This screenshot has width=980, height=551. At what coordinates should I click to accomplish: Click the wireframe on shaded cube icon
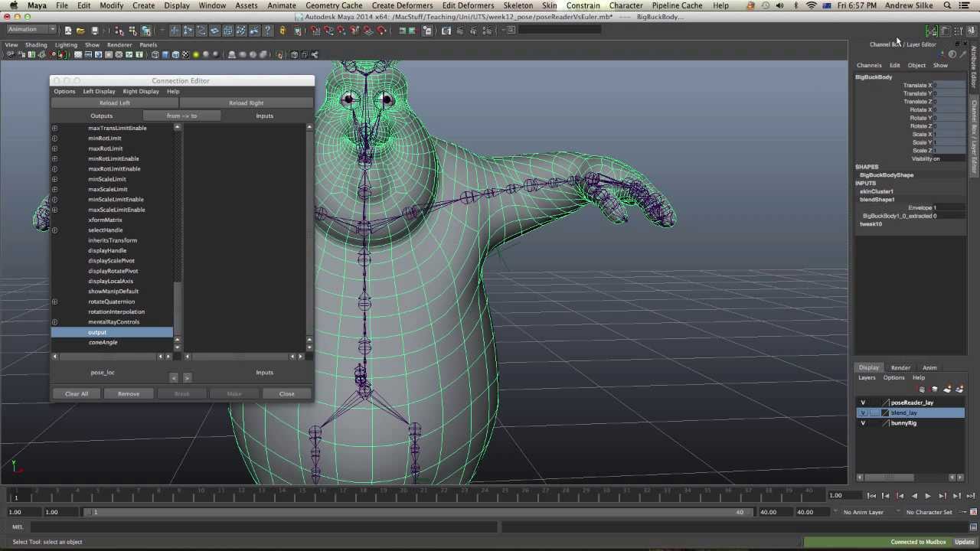tap(175, 54)
